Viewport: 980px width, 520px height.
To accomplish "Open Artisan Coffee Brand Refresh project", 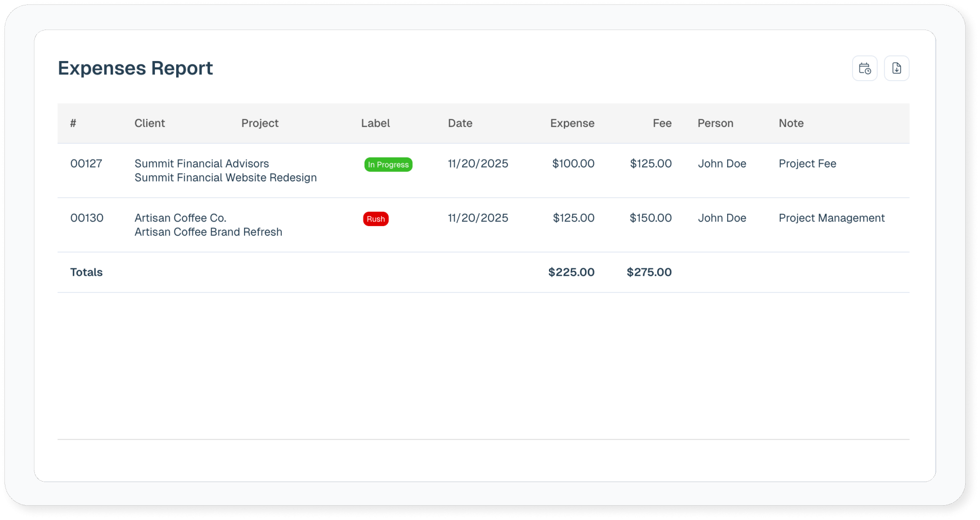I will click(x=208, y=232).
